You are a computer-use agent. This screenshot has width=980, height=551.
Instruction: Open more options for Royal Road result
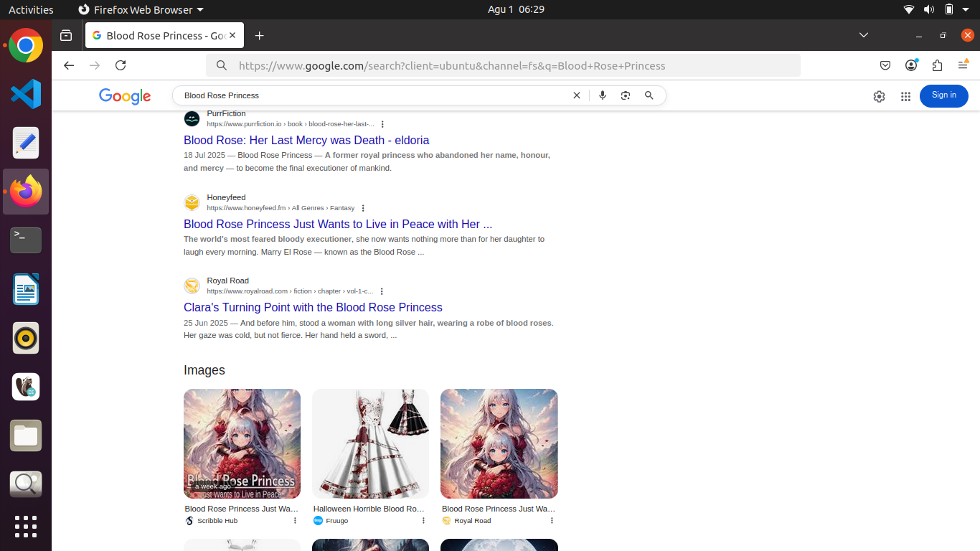[382, 291]
